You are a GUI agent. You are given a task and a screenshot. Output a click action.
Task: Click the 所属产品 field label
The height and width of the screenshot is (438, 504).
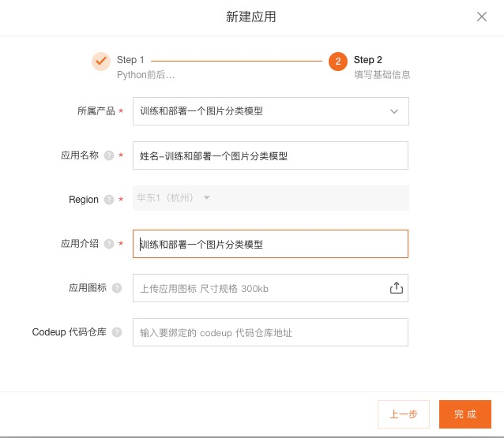point(96,111)
